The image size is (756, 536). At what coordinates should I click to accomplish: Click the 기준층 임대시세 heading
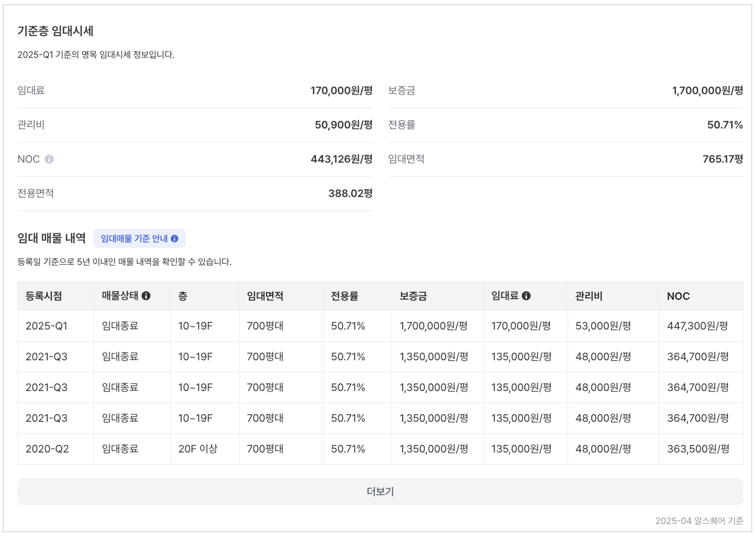tap(55, 31)
